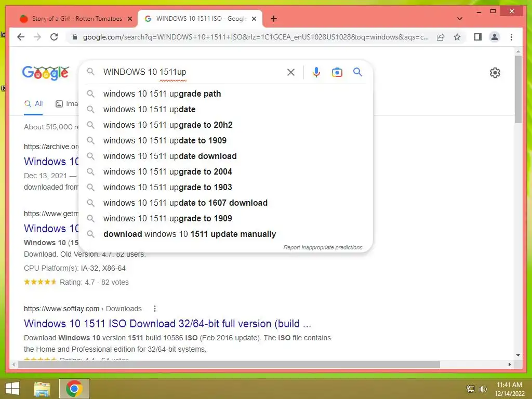
Task: Expand the tab search chevron
Action: 459,19
